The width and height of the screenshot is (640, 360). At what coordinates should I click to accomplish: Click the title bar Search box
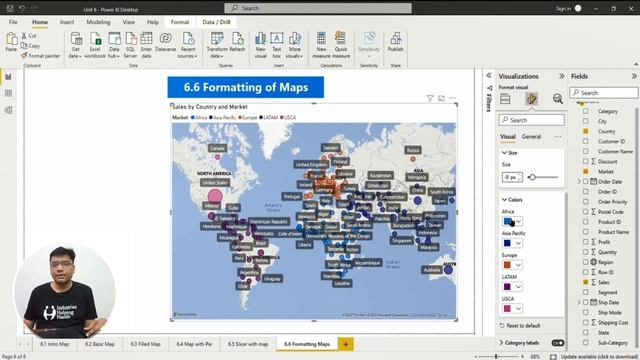tap(318, 8)
